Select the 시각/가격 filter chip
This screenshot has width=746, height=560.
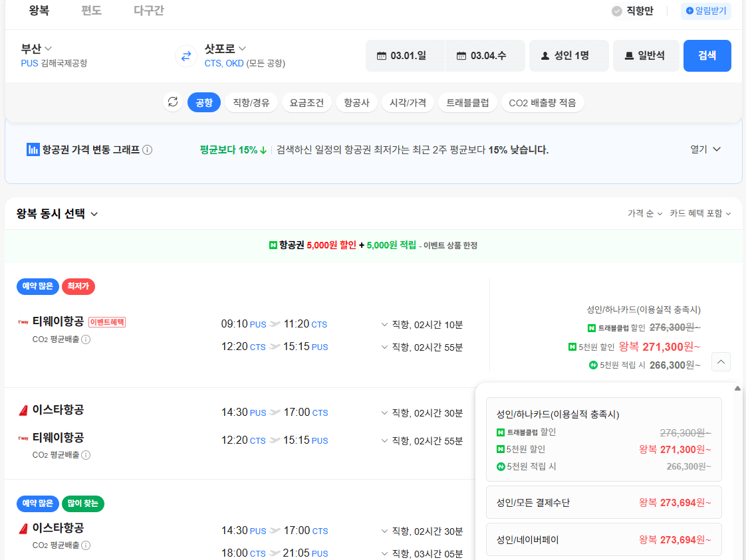(408, 103)
